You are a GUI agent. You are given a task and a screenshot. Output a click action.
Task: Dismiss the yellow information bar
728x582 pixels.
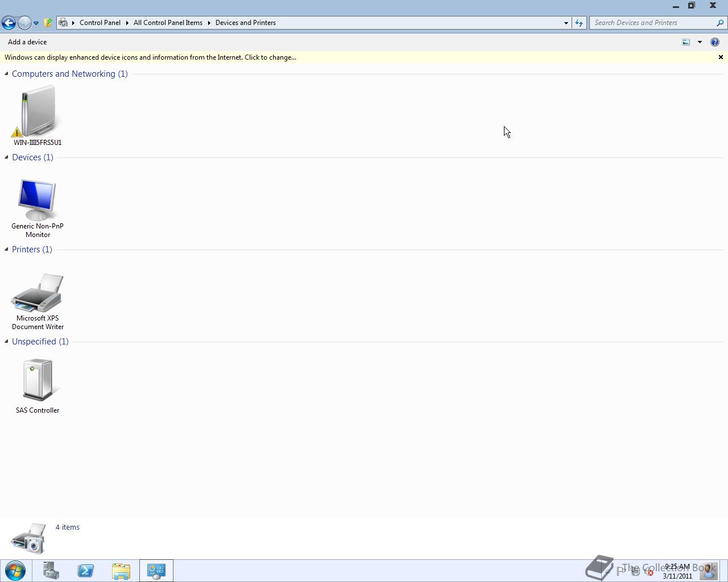tap(721, 57)
